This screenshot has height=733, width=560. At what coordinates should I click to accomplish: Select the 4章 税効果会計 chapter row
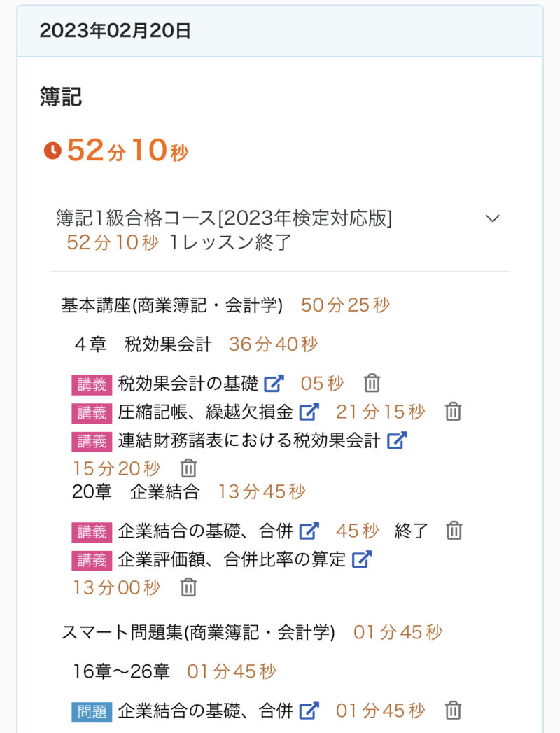pyautogui.click(x=143, y=344)
